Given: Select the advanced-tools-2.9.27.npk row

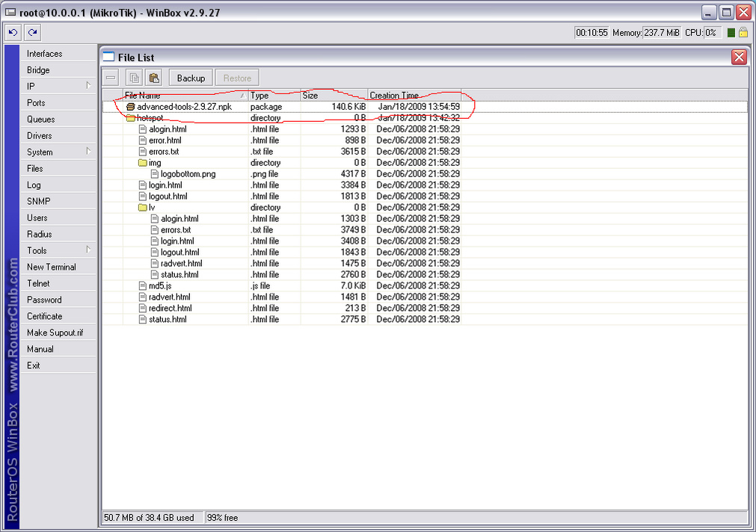Looking at the screenshot, I should pyautogui.click(x=425, y=107).
